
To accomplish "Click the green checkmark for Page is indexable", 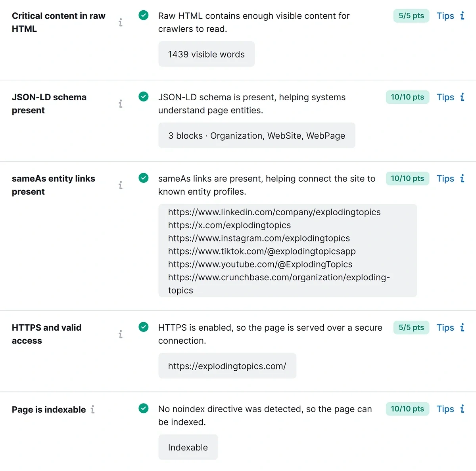I will [144, 408].
